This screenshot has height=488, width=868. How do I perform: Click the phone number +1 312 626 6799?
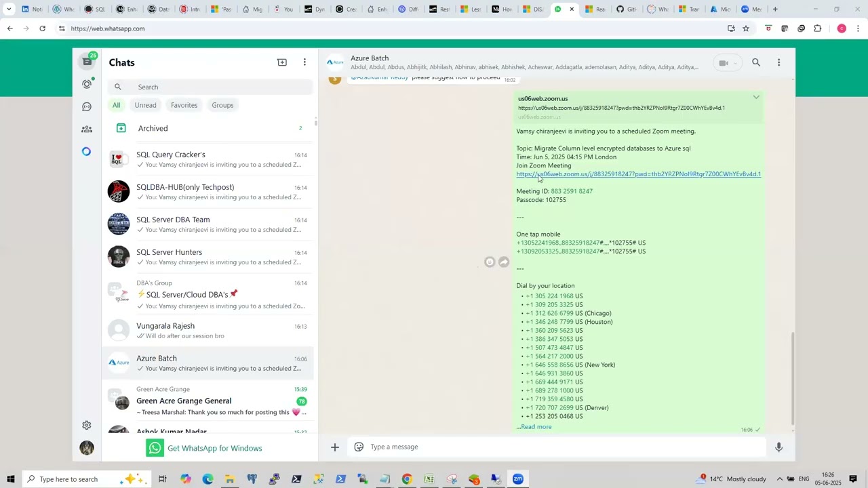point(549,313)
